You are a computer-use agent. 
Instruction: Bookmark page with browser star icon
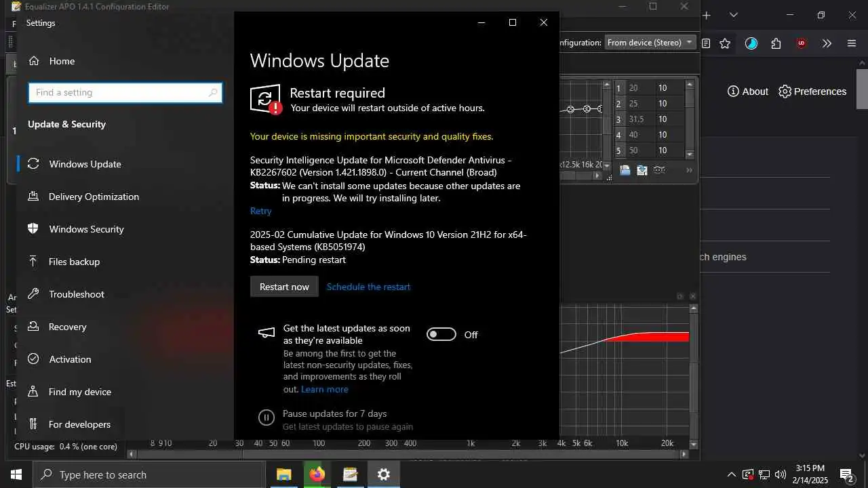[725, 43]
